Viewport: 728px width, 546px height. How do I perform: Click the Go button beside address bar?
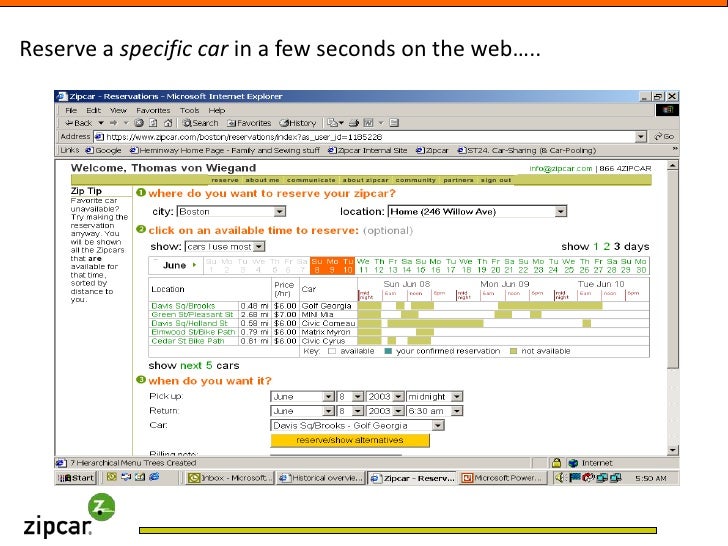(664, 136)
